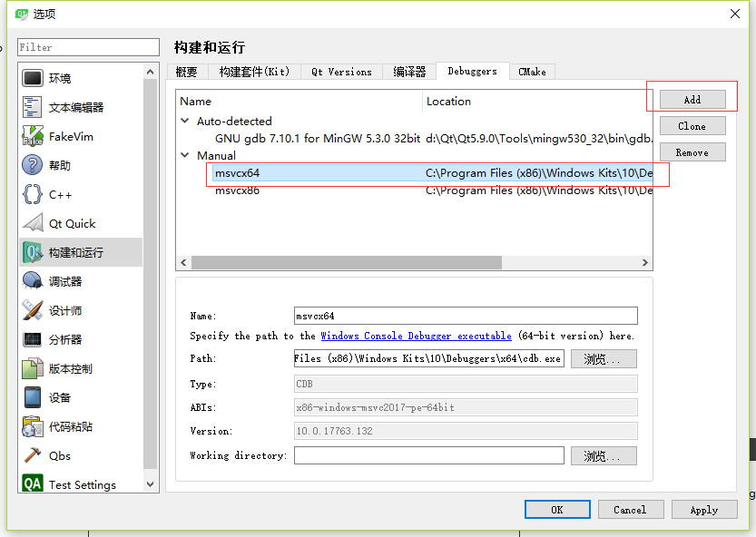
Task: Close the 选项 dialog window
Action: click(735, 14)
